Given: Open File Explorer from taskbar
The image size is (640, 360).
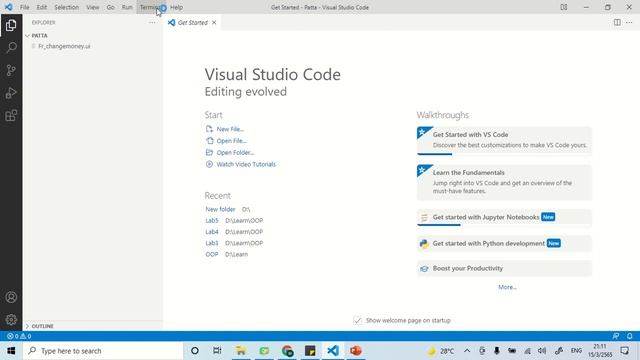Looking at the screenshot, I should pos(241,351).
